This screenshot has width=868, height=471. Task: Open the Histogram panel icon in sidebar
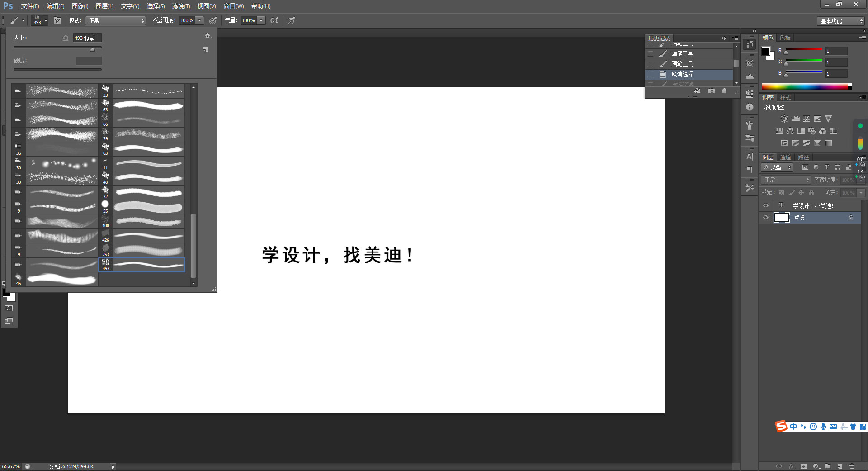(750, 77)
